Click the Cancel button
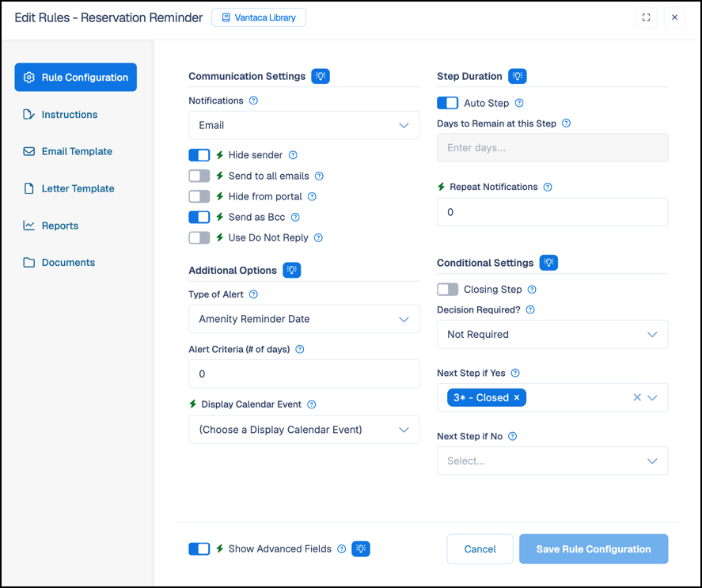Screen dimensions: 702x588 click(480, 549)
